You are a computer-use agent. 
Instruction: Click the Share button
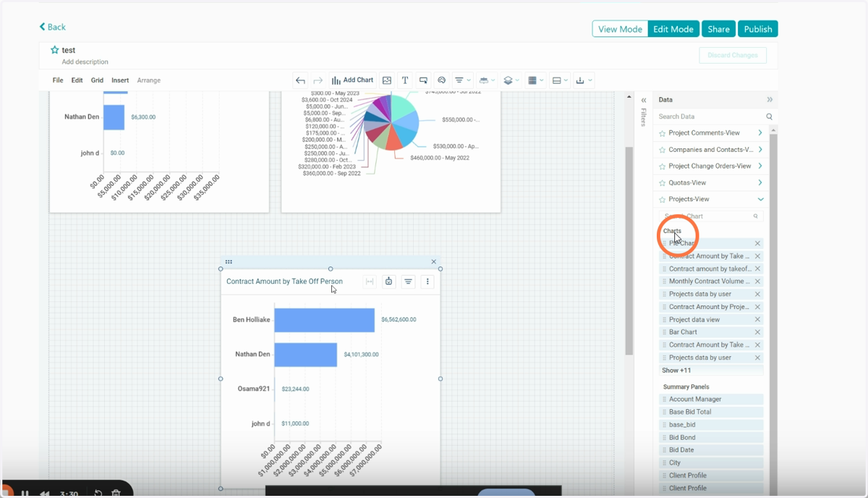click(x=718, y=29)
